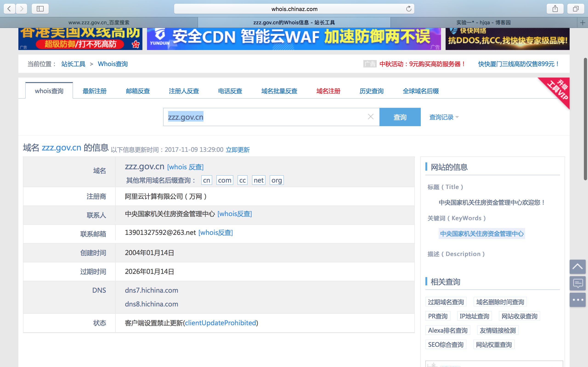Switch to the 实验一 hjqa 博客园 browser tab
This screenshot has height=367, width=588.
[x=483, y=22]
